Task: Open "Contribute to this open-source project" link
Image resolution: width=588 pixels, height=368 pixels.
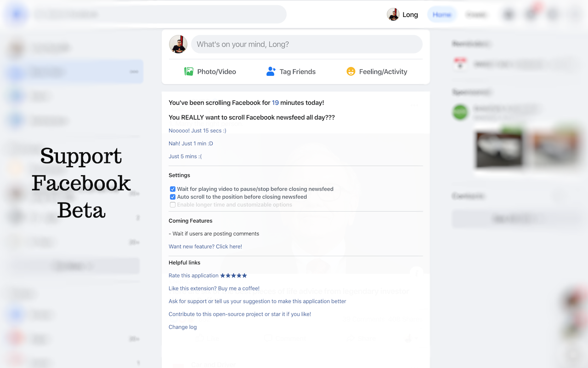Action: [x=240, y=314]
